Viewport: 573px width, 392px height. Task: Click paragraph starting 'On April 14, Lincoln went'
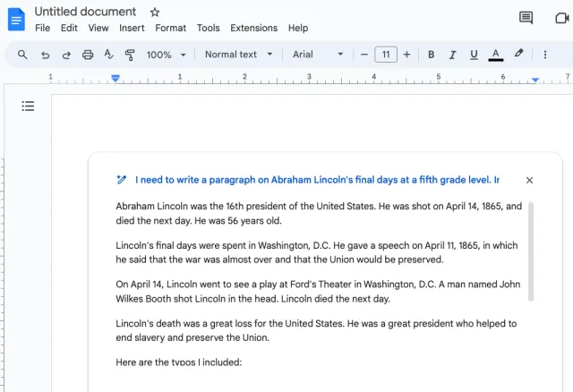pos(318,292)
